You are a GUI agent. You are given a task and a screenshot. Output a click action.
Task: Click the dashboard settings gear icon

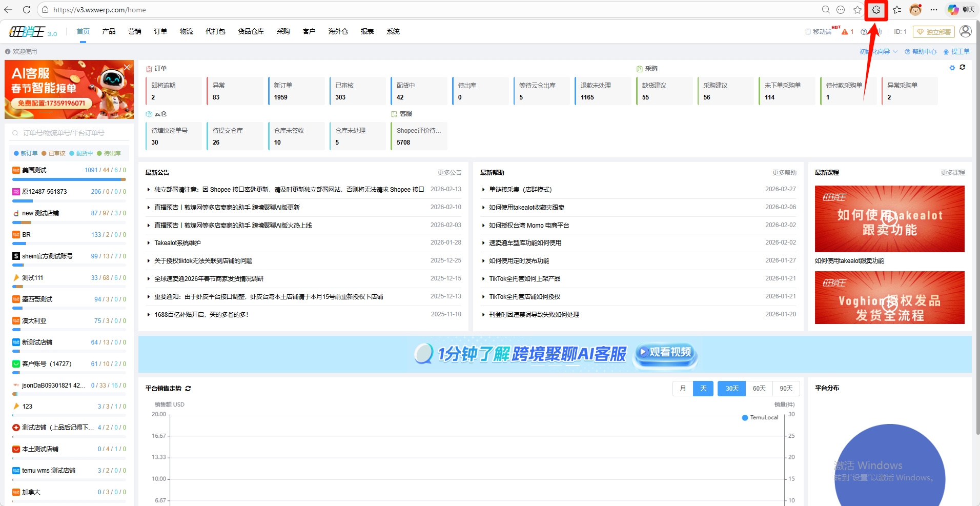(952, 68)
